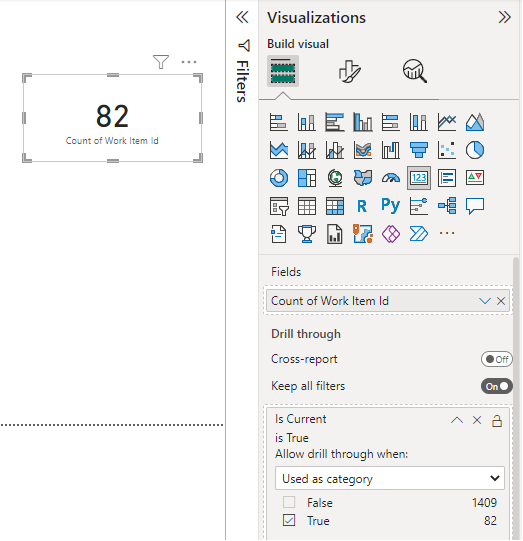Open Get more visuals ellipsis in gallery

[447, 233]
